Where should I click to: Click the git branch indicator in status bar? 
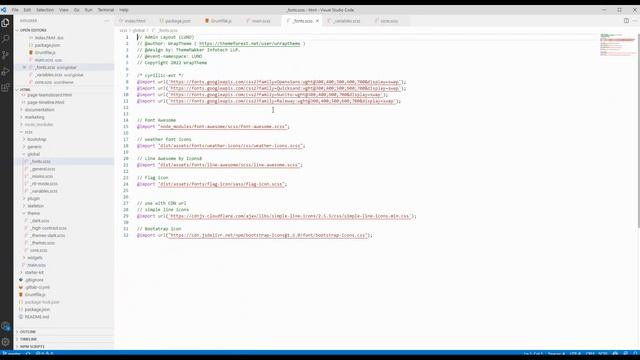pyautogui.click(x=11, y=354)
